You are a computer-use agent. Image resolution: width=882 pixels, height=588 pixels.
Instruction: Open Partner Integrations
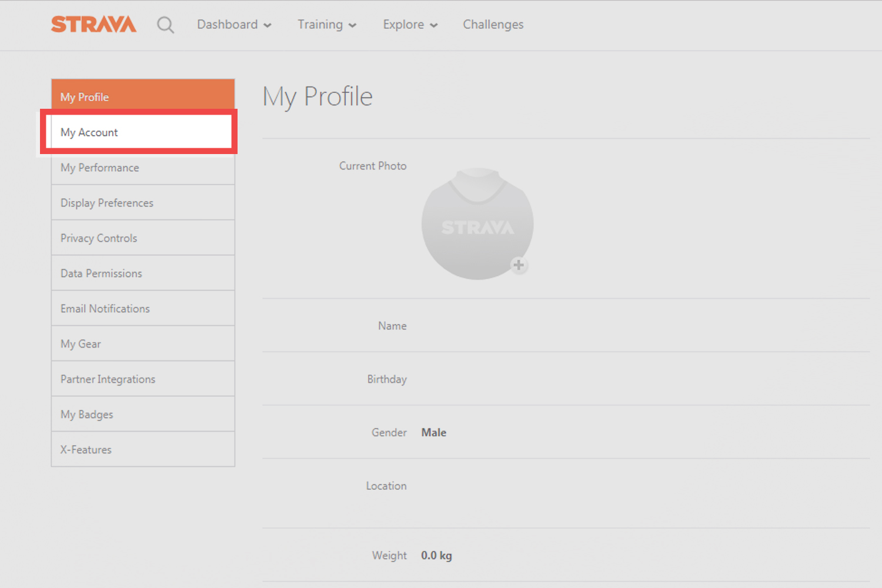tap(143, 379)
